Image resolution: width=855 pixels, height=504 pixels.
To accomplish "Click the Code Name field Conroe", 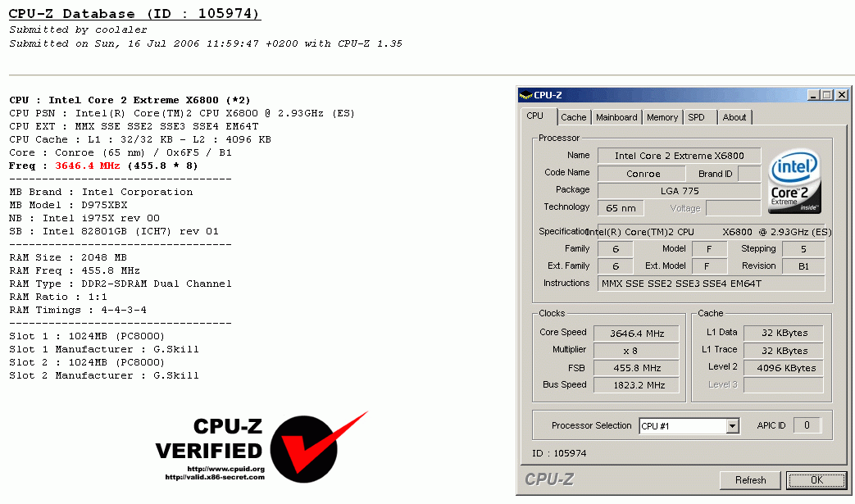I will click(x=642, y=174).
